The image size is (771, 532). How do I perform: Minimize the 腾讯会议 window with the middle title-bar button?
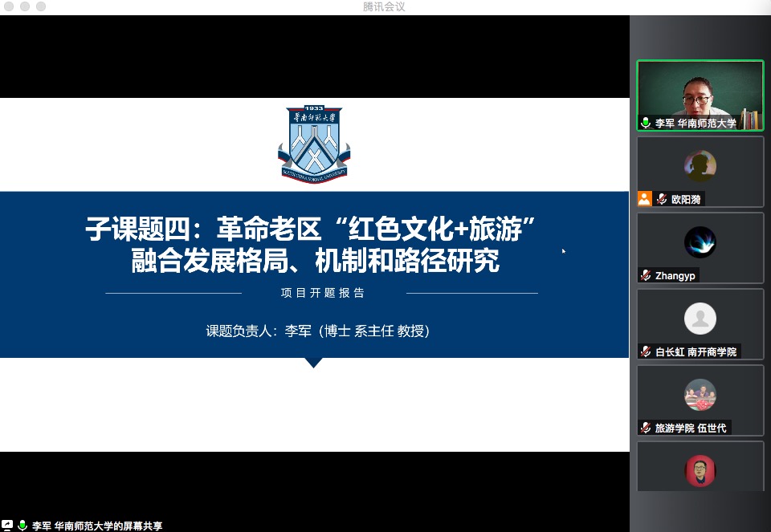click(25, 6)
